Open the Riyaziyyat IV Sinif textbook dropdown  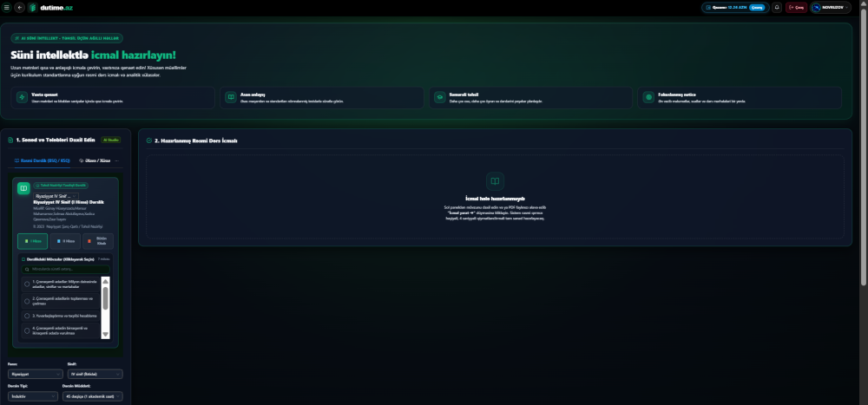(x=56, y=196)
